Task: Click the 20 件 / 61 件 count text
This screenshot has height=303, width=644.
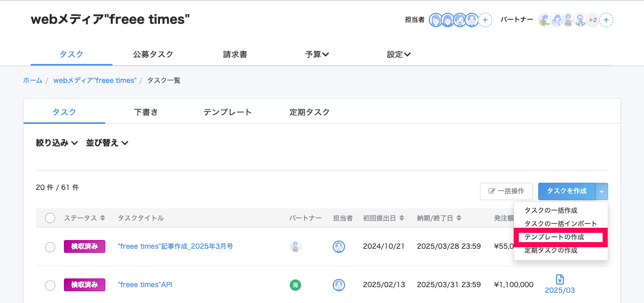Action: 57,188
